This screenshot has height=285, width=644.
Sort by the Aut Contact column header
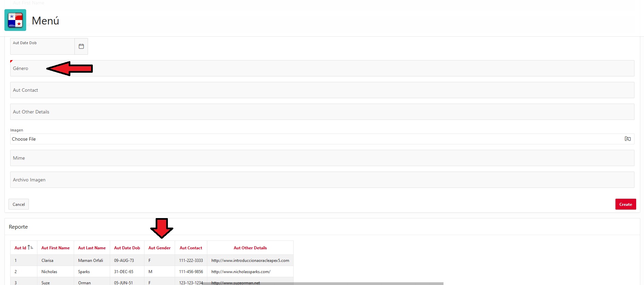191,248
